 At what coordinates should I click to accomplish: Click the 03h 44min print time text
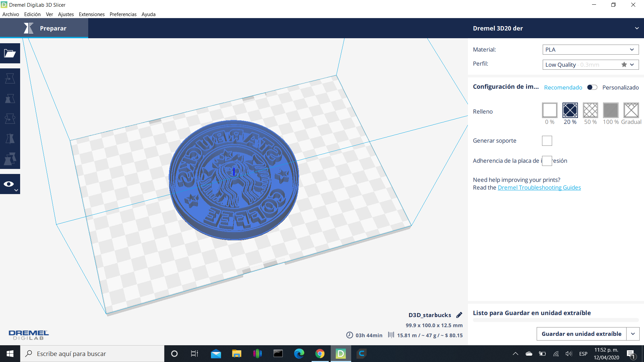tap(369, 335)
